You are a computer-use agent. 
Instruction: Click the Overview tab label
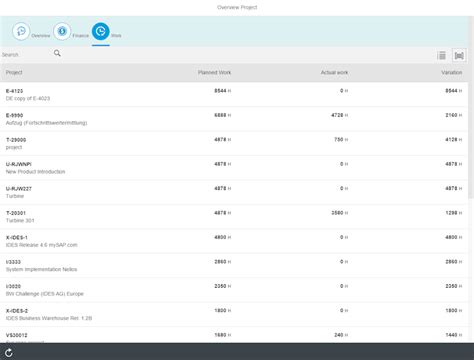41,36
